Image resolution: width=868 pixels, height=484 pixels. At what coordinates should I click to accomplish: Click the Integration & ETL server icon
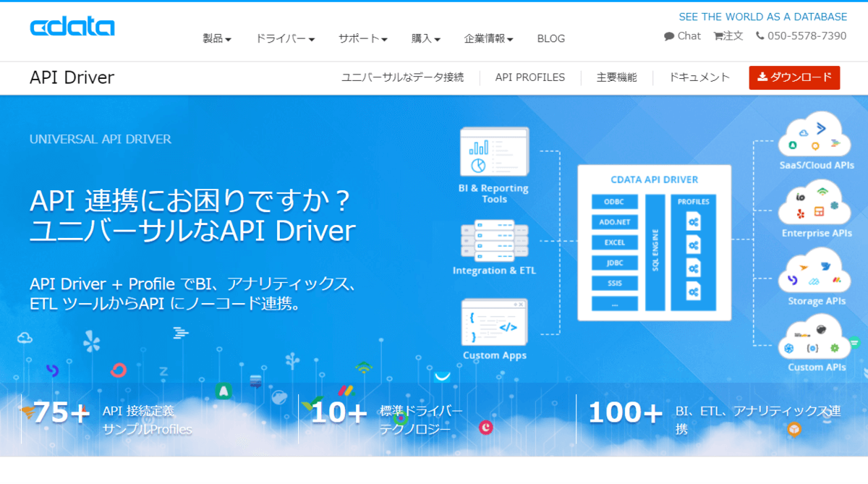click(x=495, y=240)
